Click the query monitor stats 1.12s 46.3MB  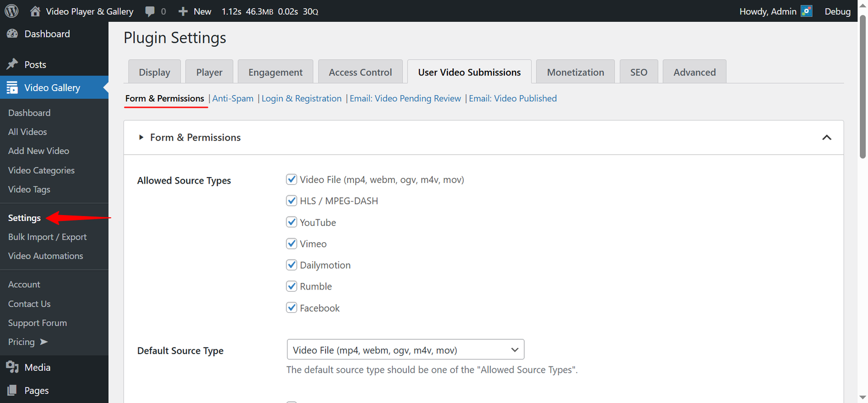click(270, 11)
